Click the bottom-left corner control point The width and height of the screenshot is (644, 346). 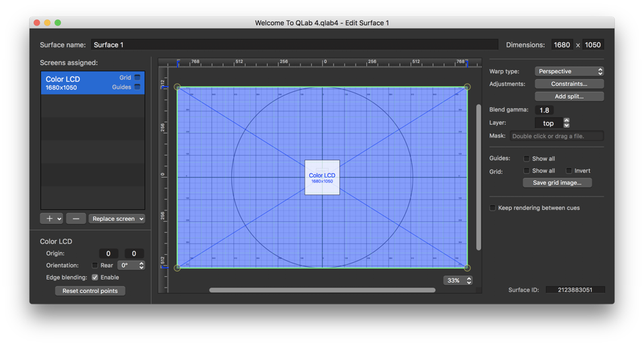(177, 268)
